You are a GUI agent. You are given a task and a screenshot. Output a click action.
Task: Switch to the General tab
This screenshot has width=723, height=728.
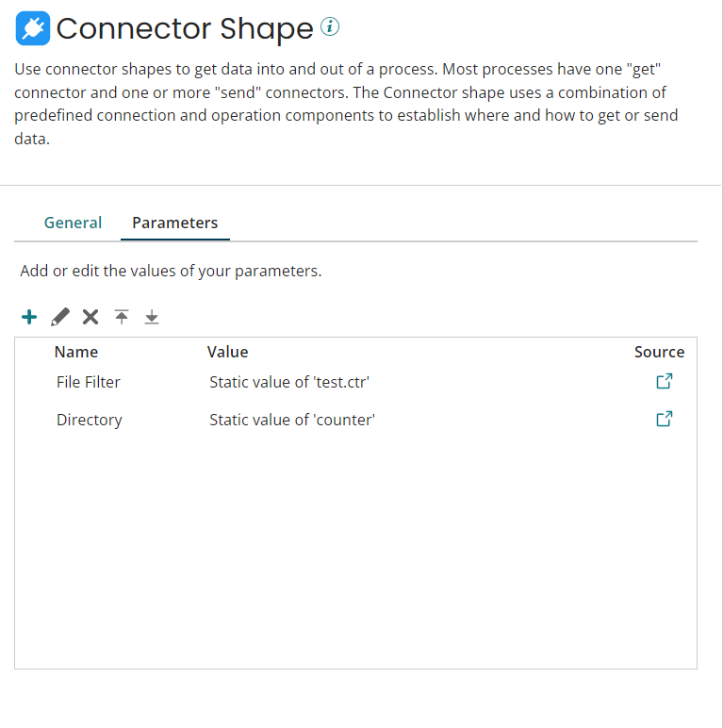pos(73,223)
